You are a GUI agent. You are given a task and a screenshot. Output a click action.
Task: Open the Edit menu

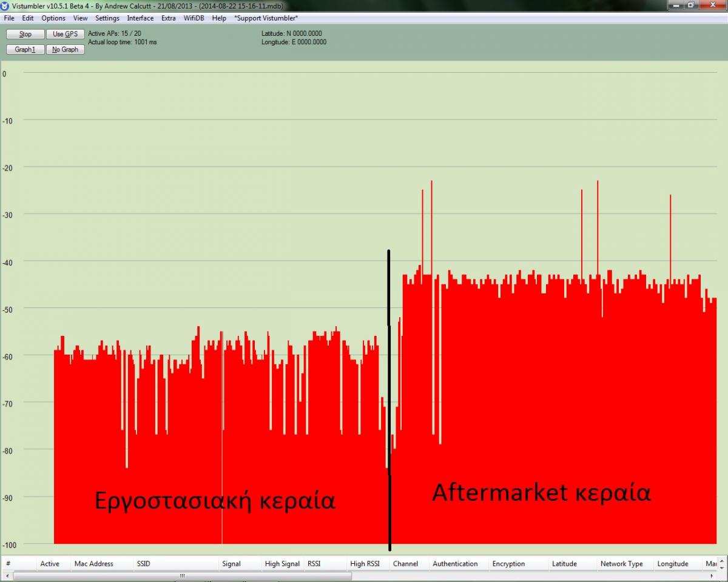pos(28,18)
